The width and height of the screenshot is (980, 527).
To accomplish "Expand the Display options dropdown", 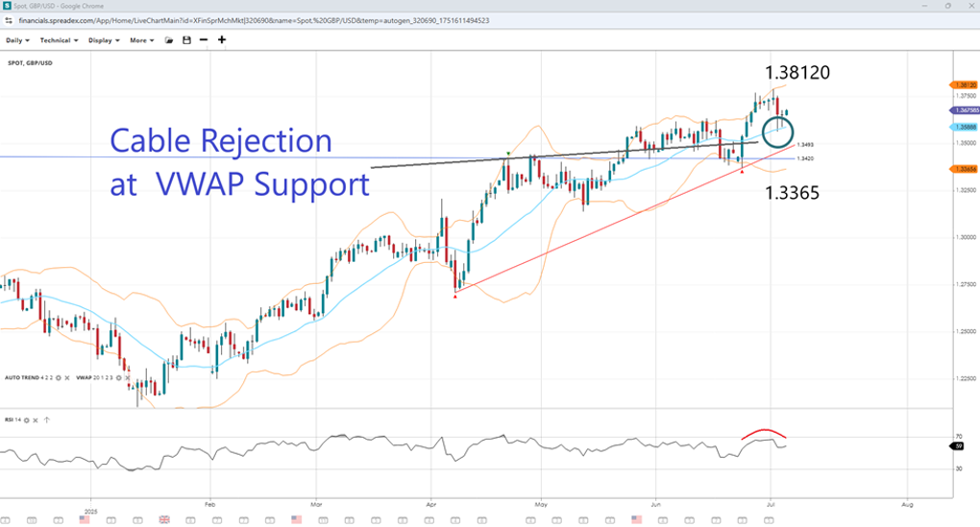I will click(103, 40).
